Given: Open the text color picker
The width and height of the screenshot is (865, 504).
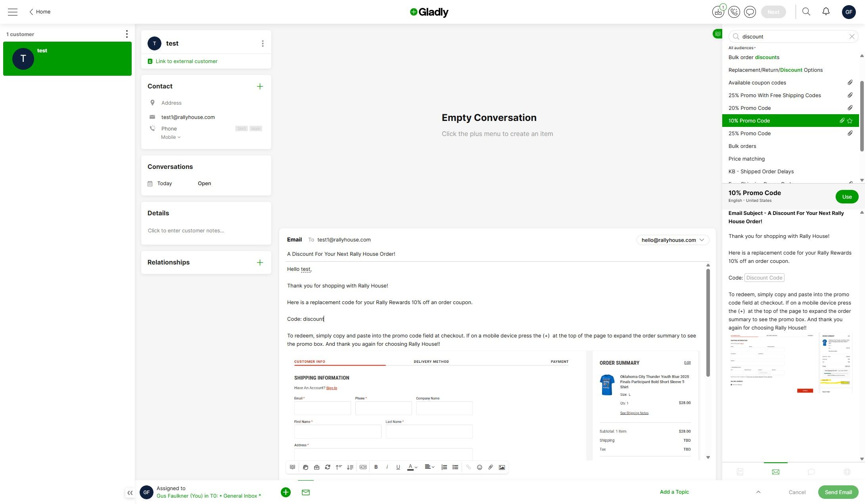Looking at the screenshot, I should coord(412,467).
